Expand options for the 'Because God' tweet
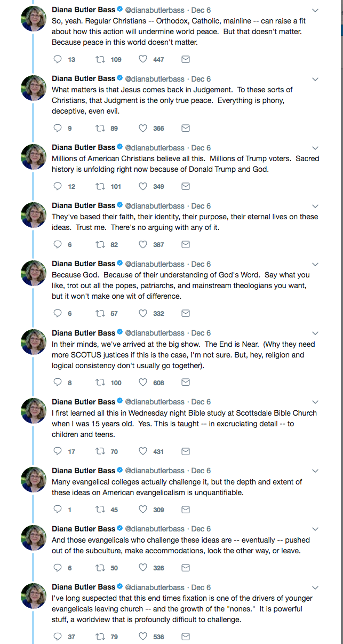The width and height of the screenshot is (343, 644). [315, 264]
